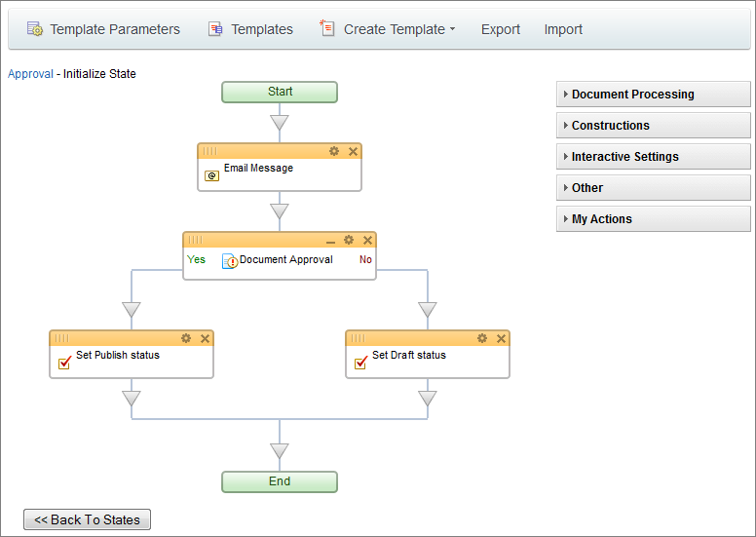This screenshot has width=756, height=537.
Task: Go back using Back To States button
Action: [88, 519]
